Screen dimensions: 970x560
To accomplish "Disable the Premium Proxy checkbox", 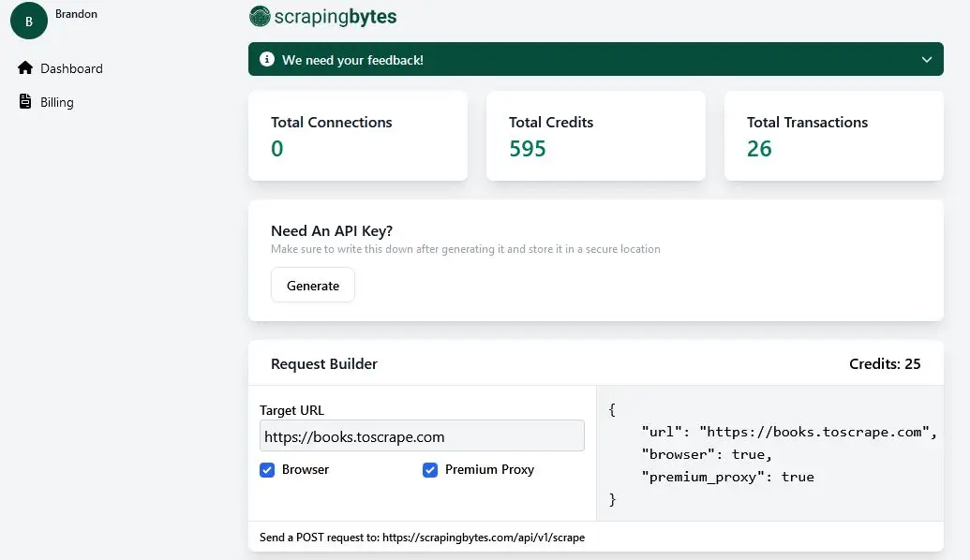I will 430,470.
